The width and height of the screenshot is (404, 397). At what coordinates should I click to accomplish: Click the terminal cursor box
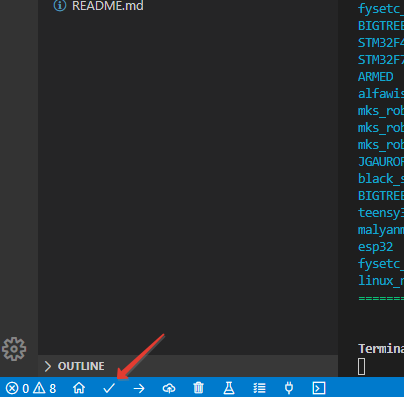pos(361,366)
